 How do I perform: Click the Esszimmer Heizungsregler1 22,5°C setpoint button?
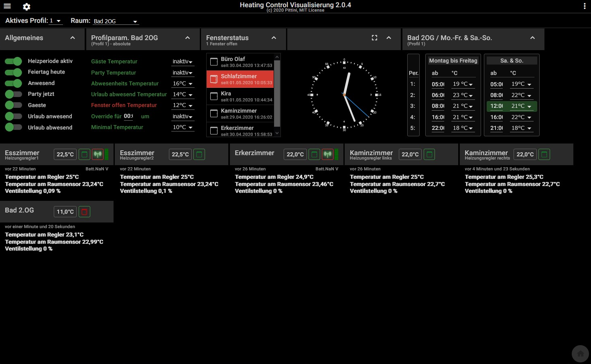(65, 154)
